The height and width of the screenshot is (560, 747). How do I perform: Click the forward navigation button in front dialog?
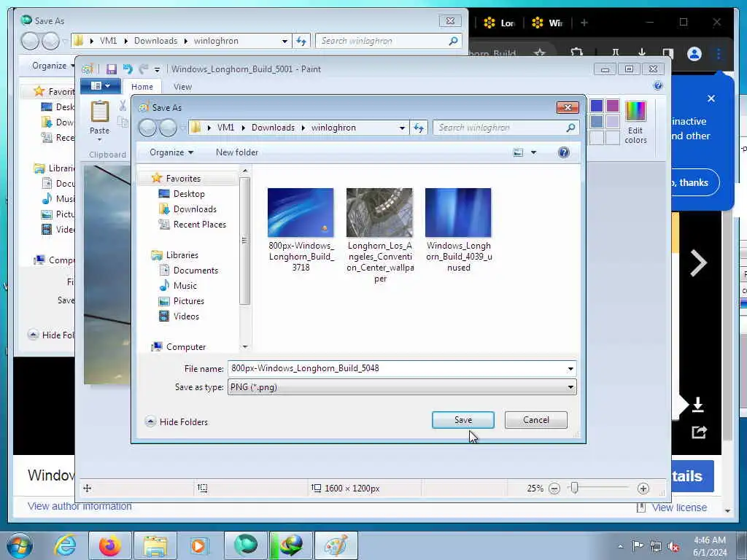tap(168, 128)
